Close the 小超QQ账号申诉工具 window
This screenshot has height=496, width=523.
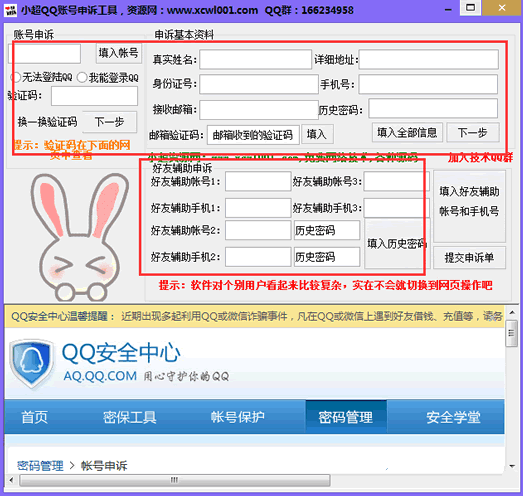click(502, 7)
